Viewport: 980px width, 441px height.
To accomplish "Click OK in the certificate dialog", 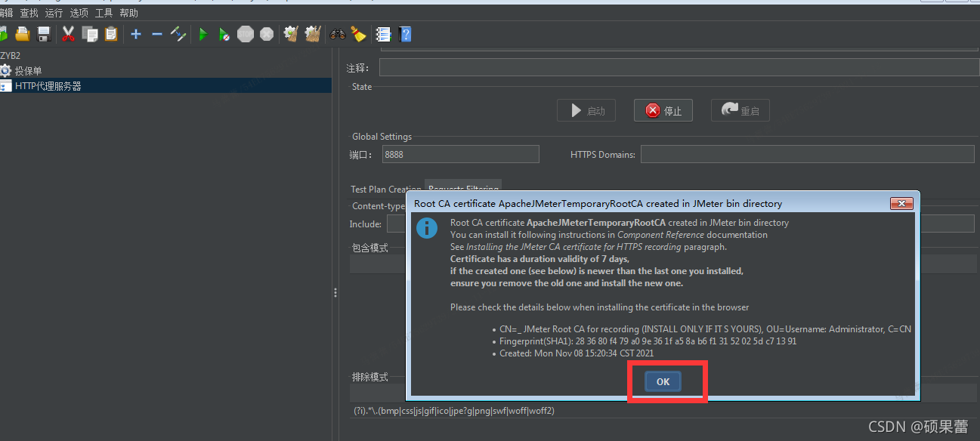I will click(x=663, y=381).
